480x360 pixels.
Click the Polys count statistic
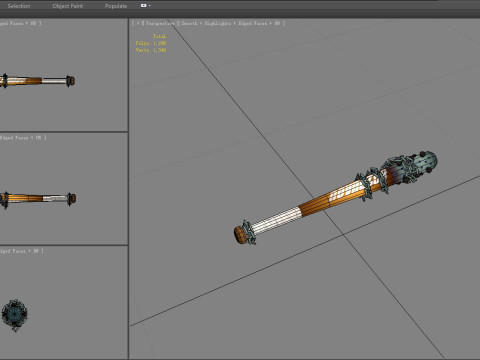[x=151, y=43]
